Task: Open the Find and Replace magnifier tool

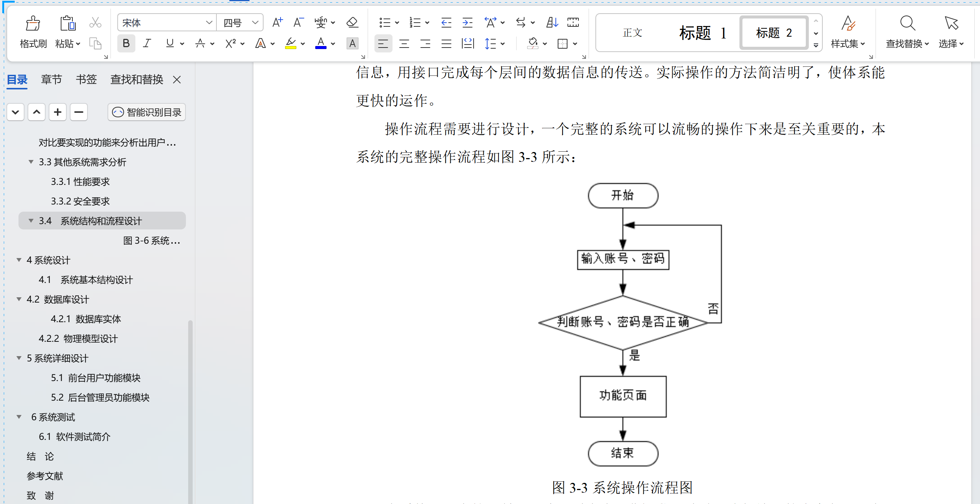Action: pos(907,24)
